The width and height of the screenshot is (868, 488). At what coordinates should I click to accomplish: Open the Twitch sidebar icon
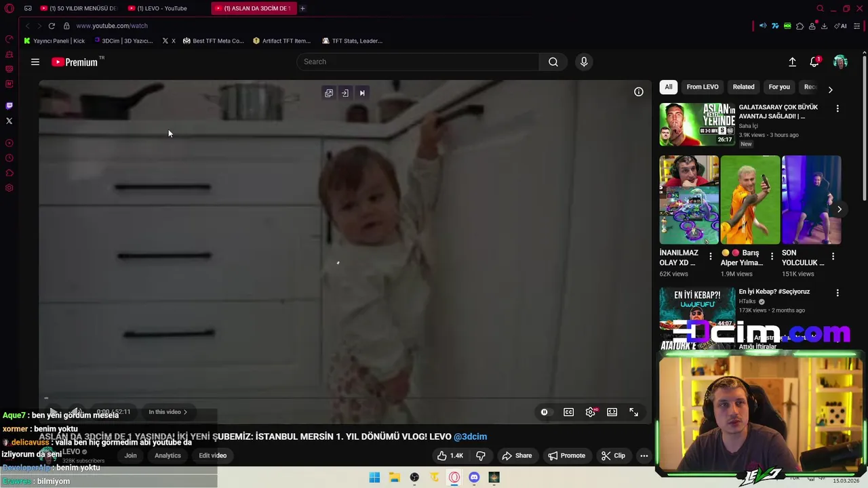point(9,106)
